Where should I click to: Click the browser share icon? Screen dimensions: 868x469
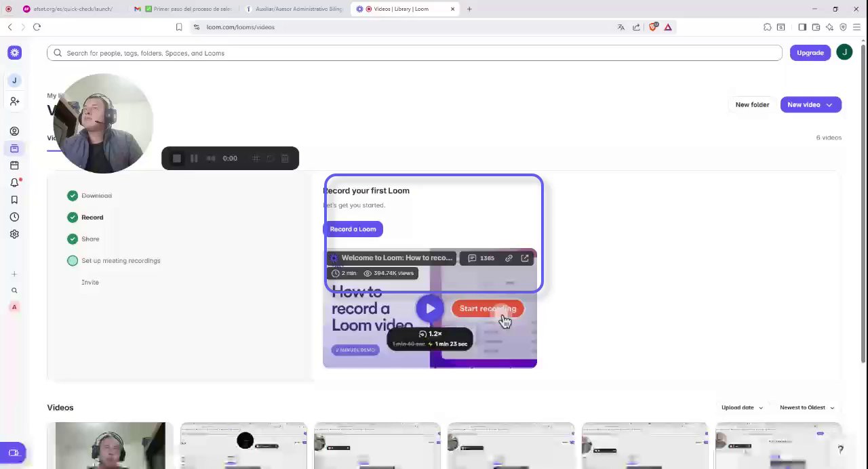point(636,27)
